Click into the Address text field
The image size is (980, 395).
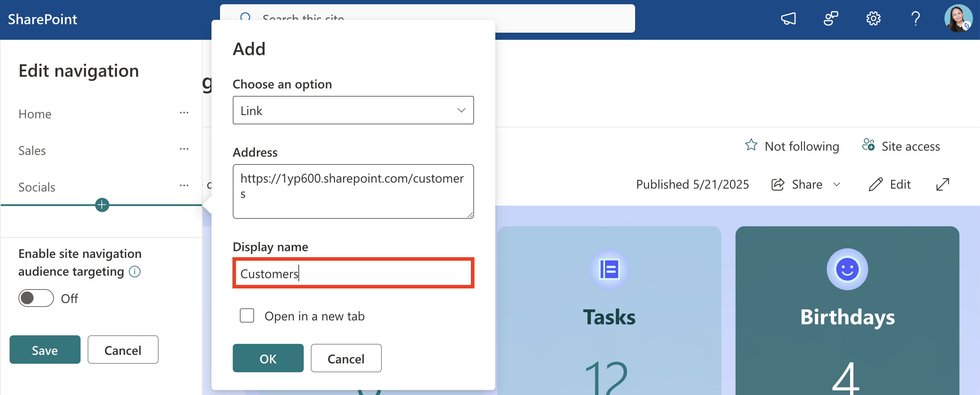[353, 191]
